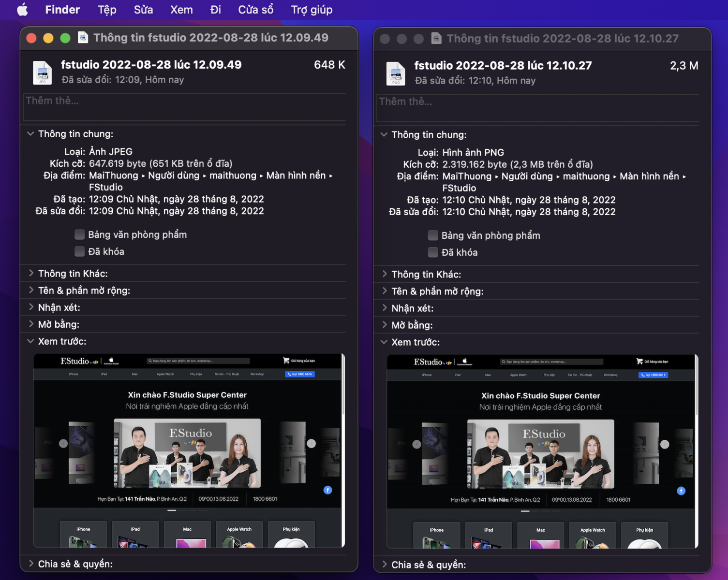Click Loại value Ảnh JPEG
The height and width of the screenshot is (580, 728).
tap(111, 152)
